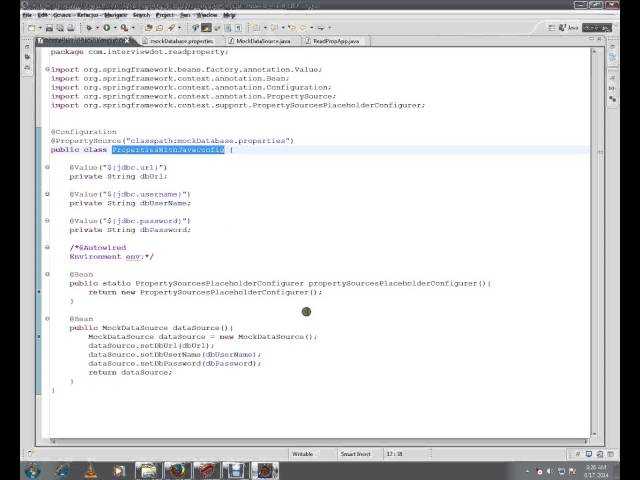Click the Next Annotation toolbar icon
Image resolution: width=640 pixels, height=480 pixels.
click(256, 28)
